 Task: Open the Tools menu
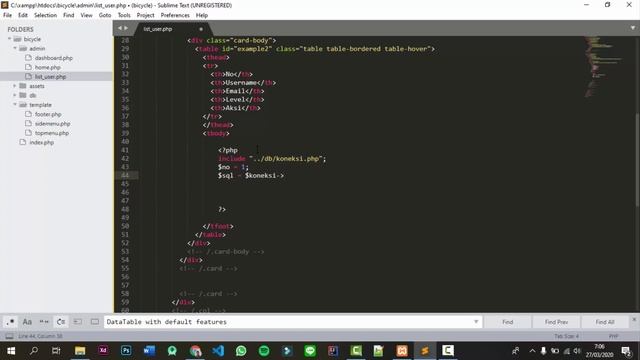pos(124,15)
